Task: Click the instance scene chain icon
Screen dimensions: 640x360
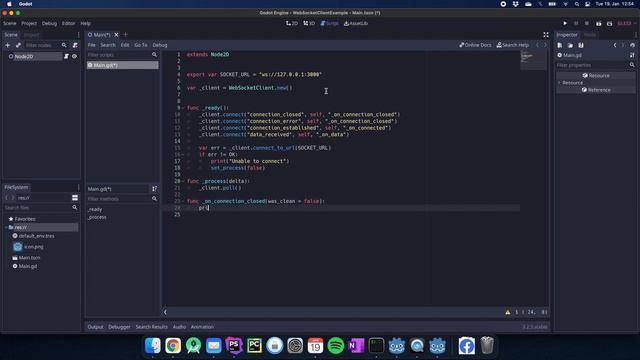Action: [x=18, y=45]
